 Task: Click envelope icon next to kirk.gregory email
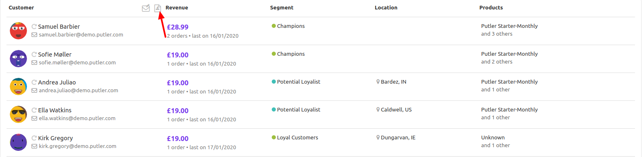tap(34, 146)
